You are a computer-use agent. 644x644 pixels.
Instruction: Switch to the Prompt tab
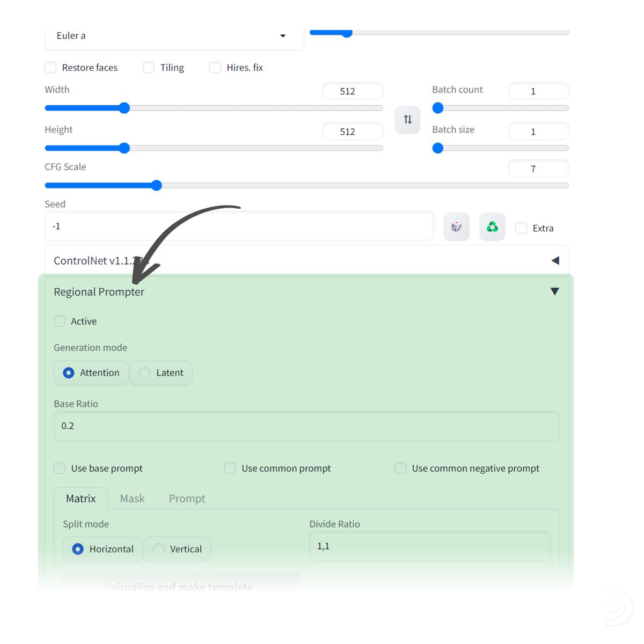coord(187,499)
